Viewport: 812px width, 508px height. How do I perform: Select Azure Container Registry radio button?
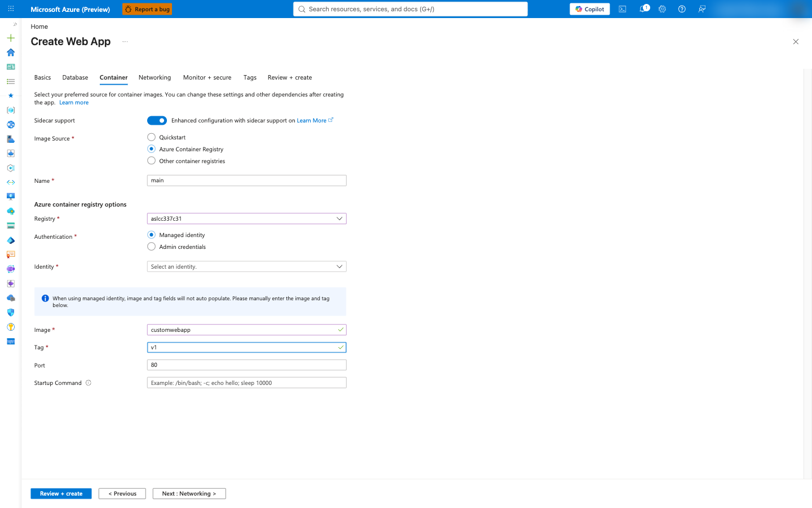pyautogui.click(x=151, y=149)
